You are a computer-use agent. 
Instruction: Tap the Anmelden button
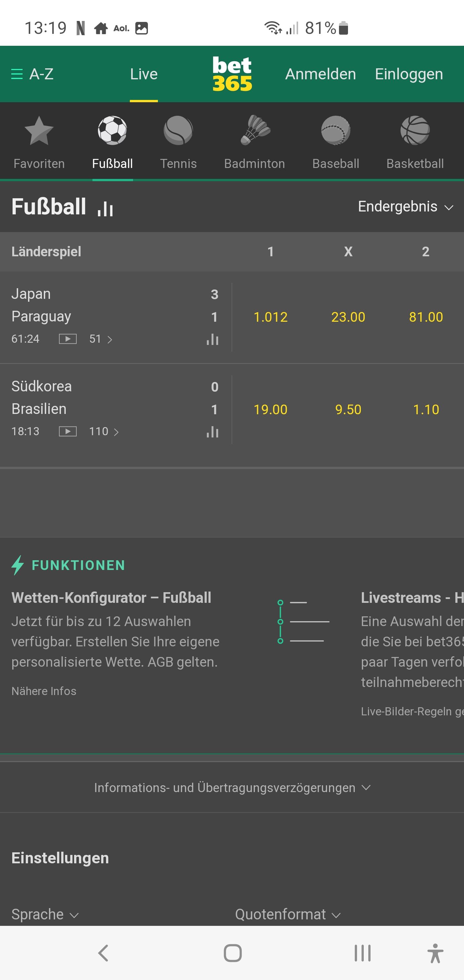[321, 74]
